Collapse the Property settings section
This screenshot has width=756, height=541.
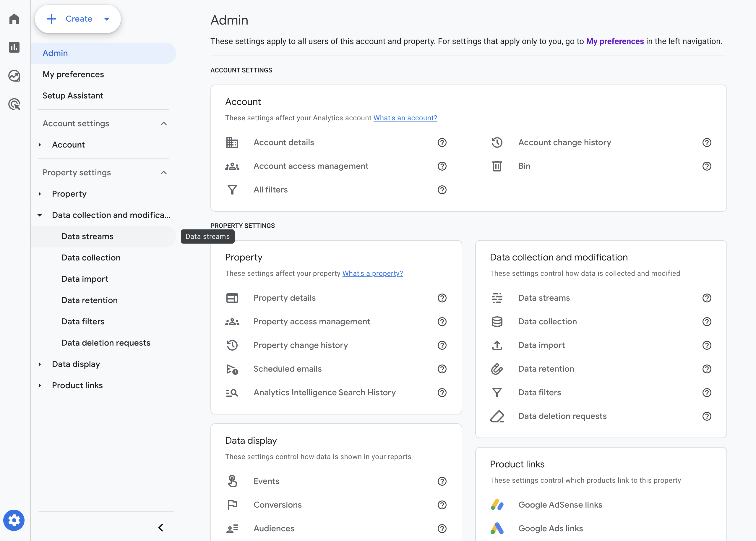pos(163,173)
